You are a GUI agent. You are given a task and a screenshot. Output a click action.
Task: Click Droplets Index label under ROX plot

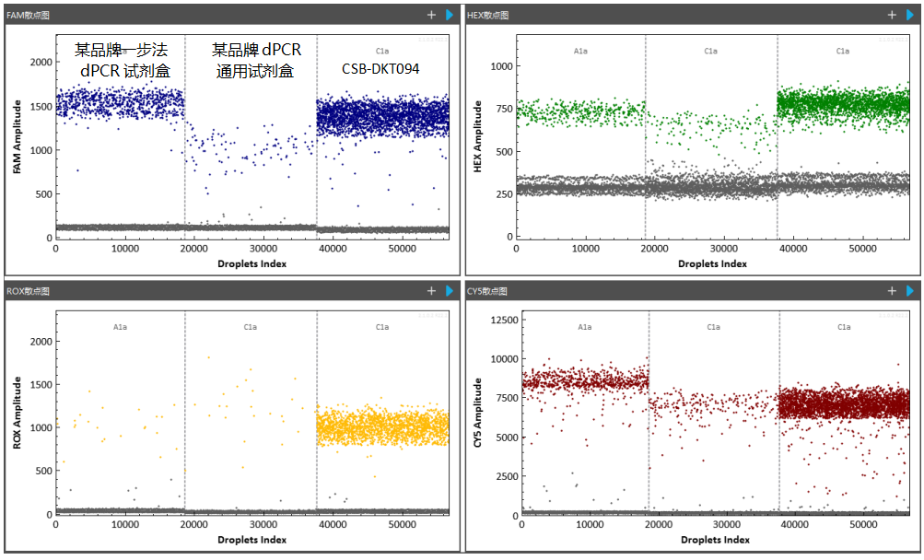click(251, 539)
